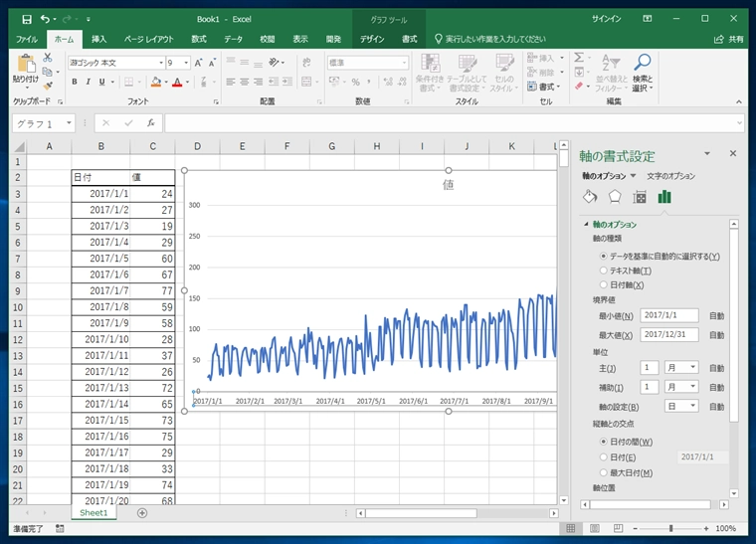Screen dimensions: 756x544
Task: Open the Fill & Line icon tab
Action: click(589, 196)
